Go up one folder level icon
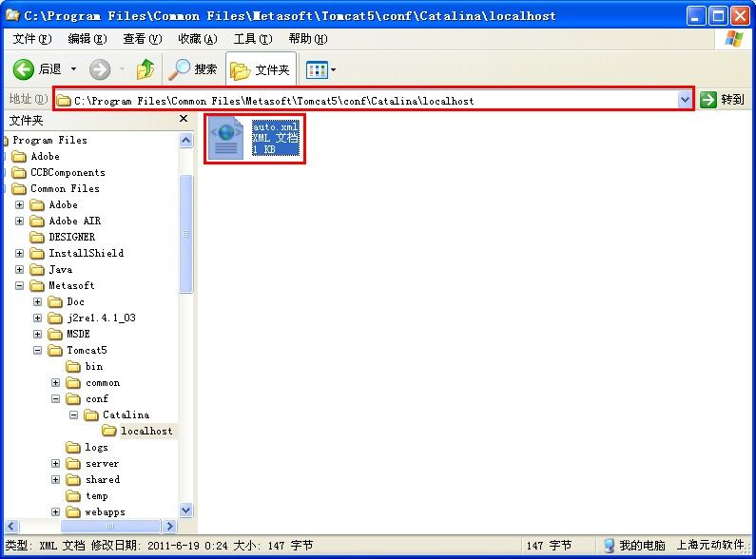The image size is (756, 559). click(x=145, y=69)
